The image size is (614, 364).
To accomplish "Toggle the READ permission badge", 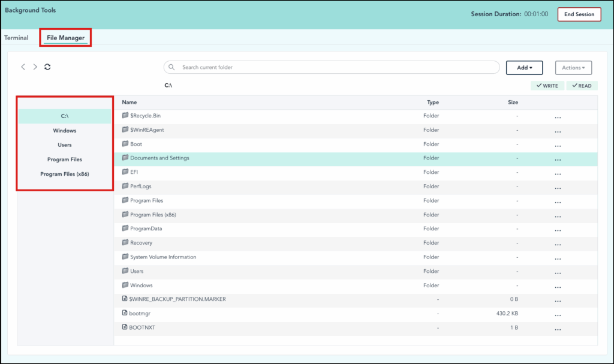I will point(582,86).
